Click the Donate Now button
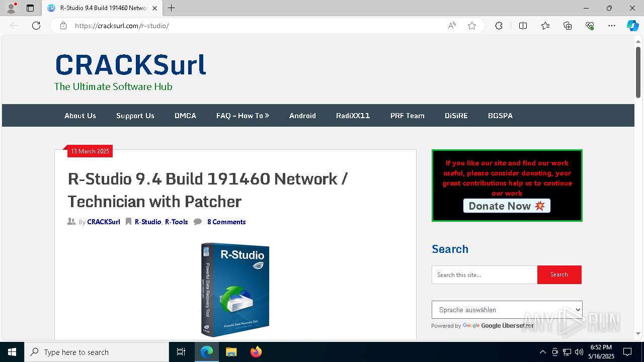644x362 pixels. coord(507,206)
